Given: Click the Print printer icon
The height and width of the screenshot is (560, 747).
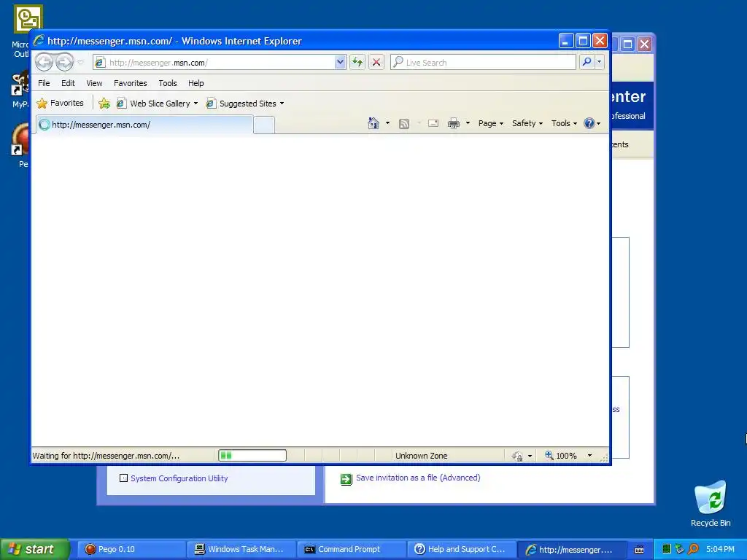Looking at the screenshot, I should [x=454, y=124].
